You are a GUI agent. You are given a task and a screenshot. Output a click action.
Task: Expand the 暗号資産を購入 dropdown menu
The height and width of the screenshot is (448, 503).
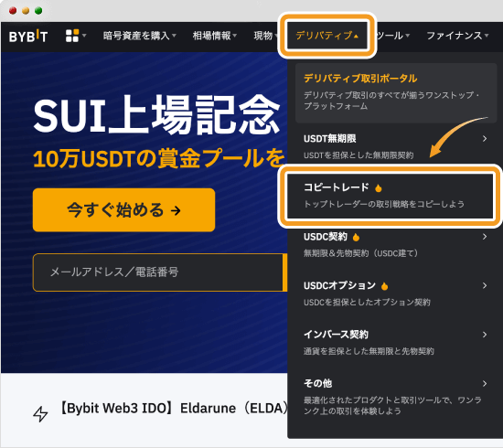(140, 36)
